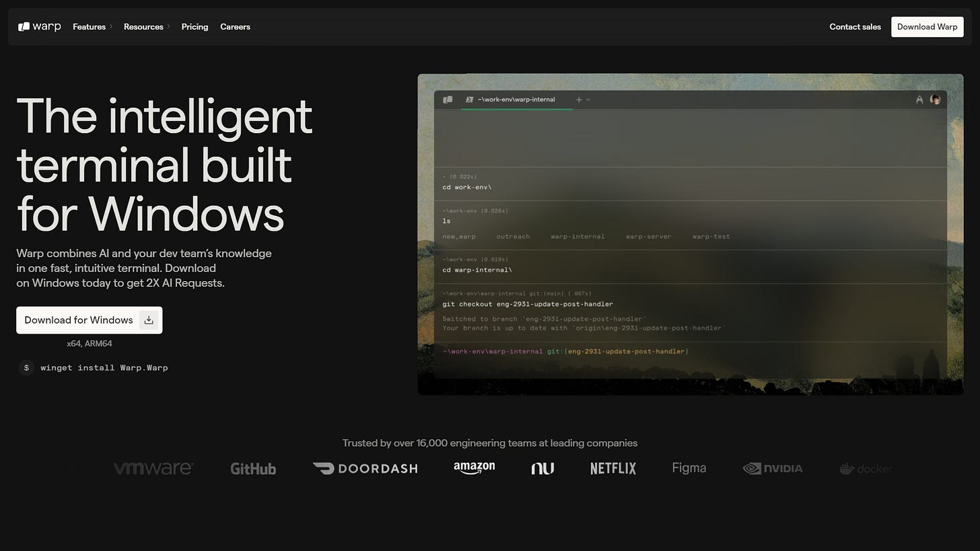
Task: Click the Figma logo
Action: tap(689, 468)
